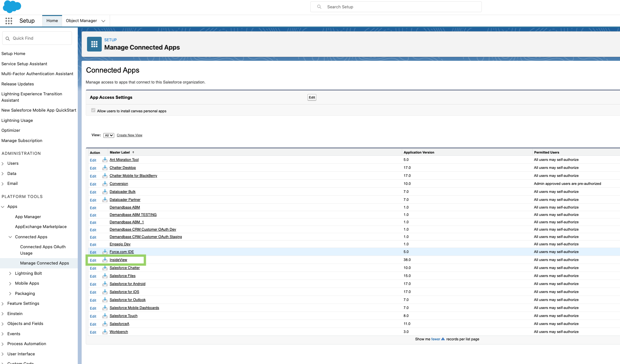Focus the Search Setup field
620x364 pixels.
(396, 7)
